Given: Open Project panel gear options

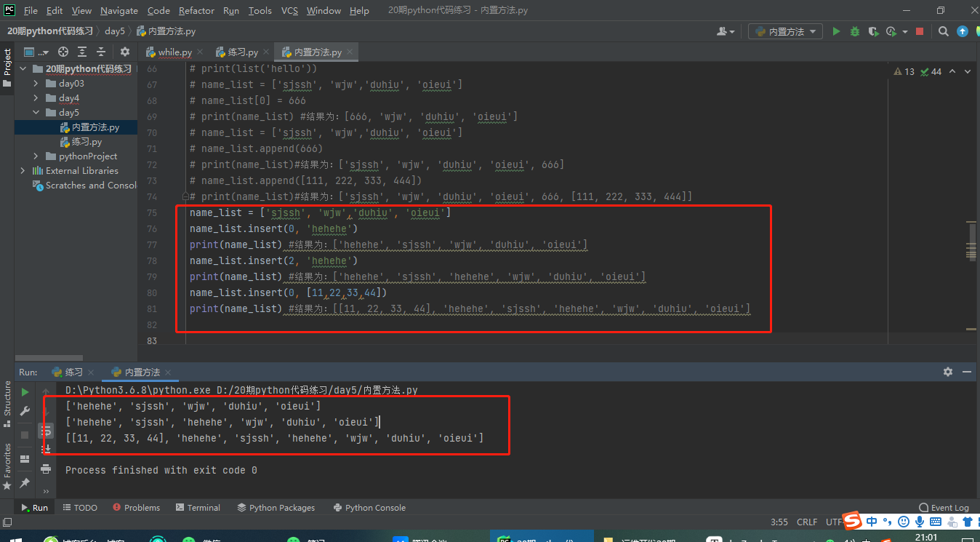Looking at the screenshot, I should coord(125,52).
